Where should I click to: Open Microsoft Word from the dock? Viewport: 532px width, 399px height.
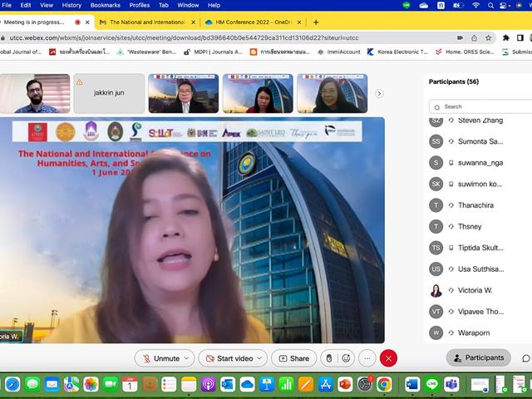[x=412, y=384]
